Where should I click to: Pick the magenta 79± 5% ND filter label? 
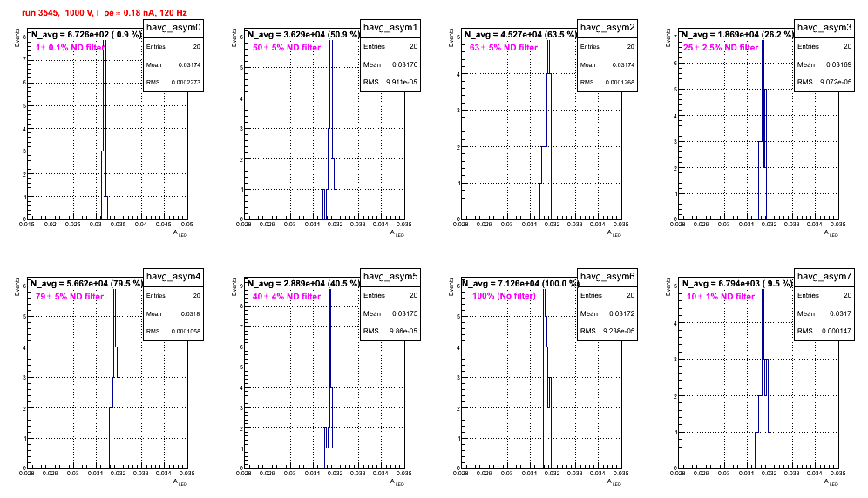(x=70, y=297)
